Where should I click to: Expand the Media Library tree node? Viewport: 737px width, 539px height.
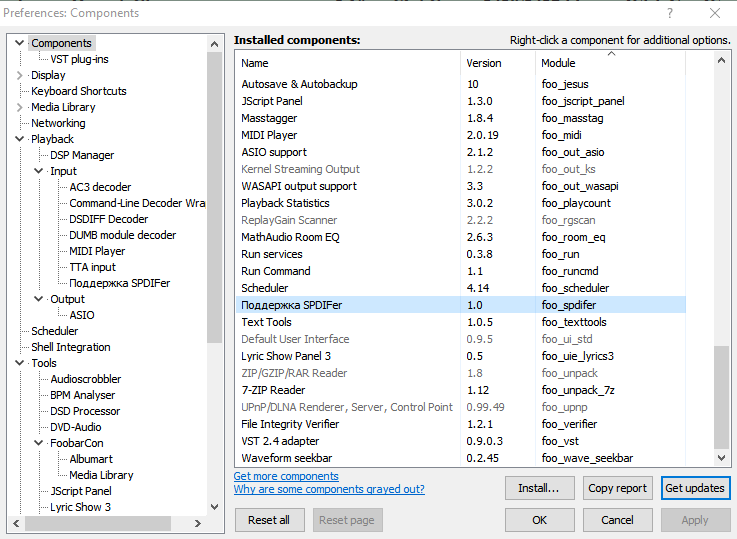(x=20, y=107)
